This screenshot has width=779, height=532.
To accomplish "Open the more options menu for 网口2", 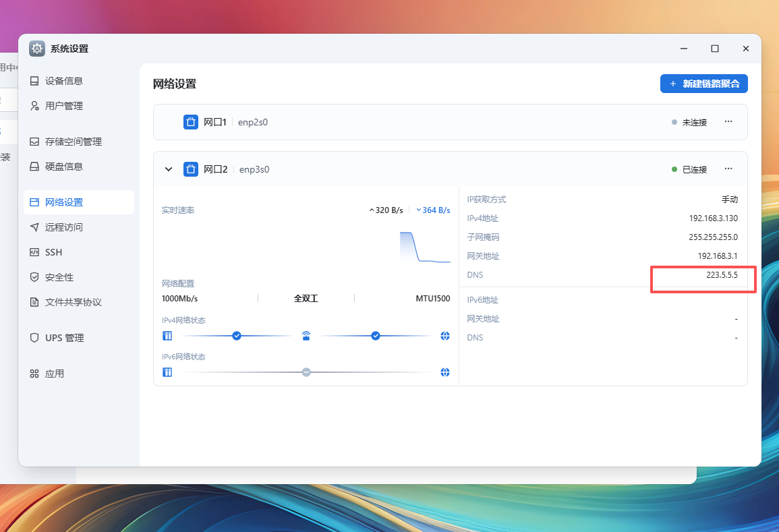I will coord(728,169).
